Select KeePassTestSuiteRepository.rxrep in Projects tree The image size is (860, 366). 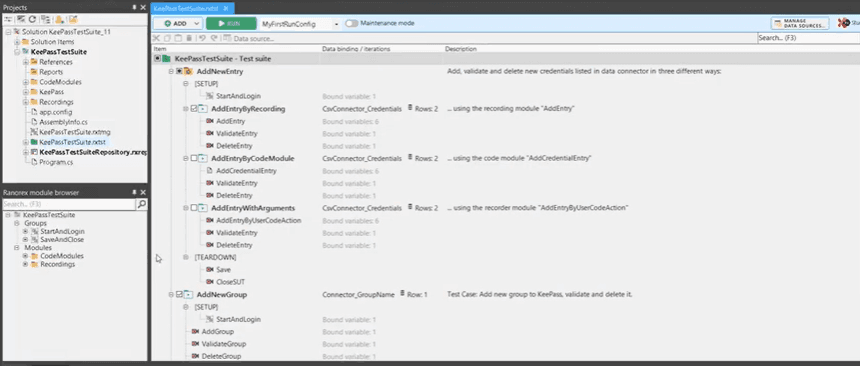point(94,152)
